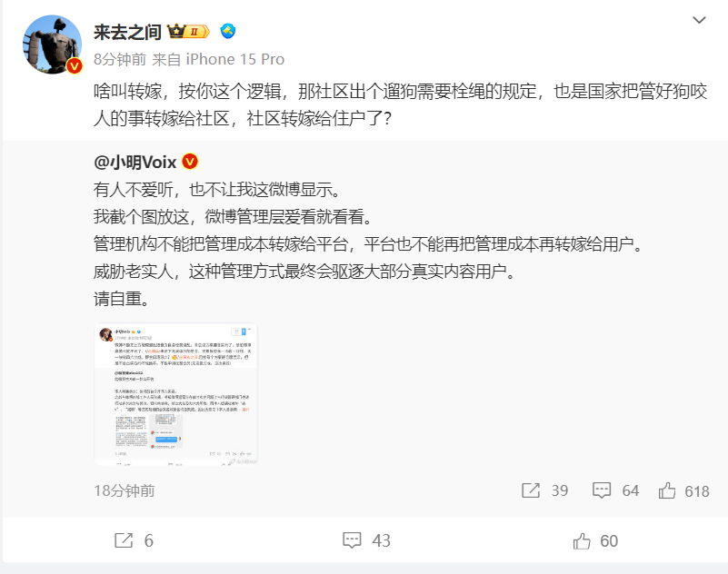Screen dimensions: 728x574
Task: Click the 8分钟前 timestamp
Action: [120, 59]
